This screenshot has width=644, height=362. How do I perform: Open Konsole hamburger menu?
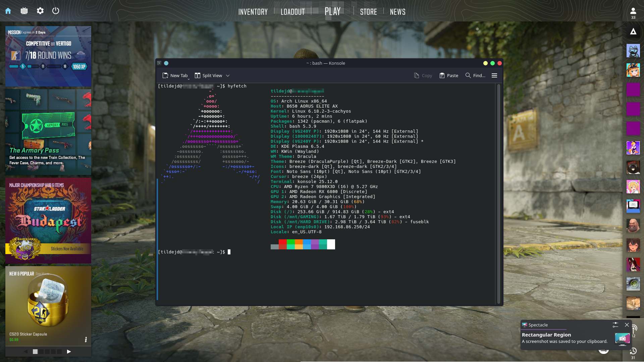(494, 75)
